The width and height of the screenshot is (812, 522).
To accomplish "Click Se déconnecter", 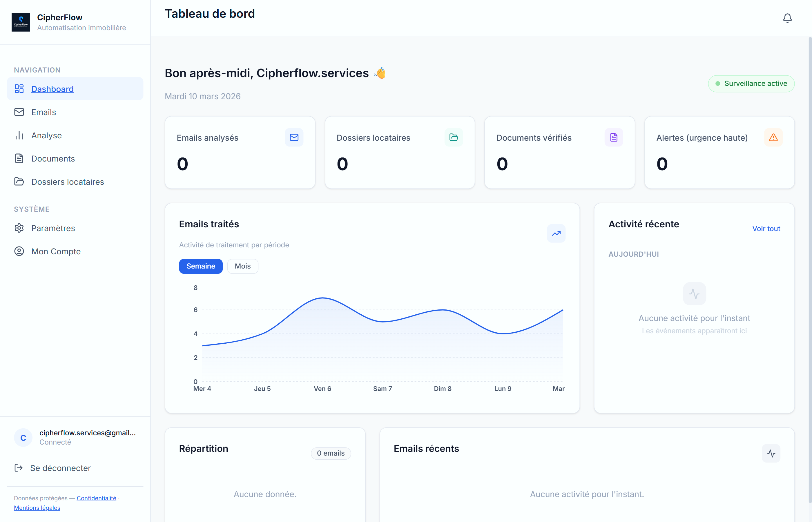I will (x=60, y=468).
